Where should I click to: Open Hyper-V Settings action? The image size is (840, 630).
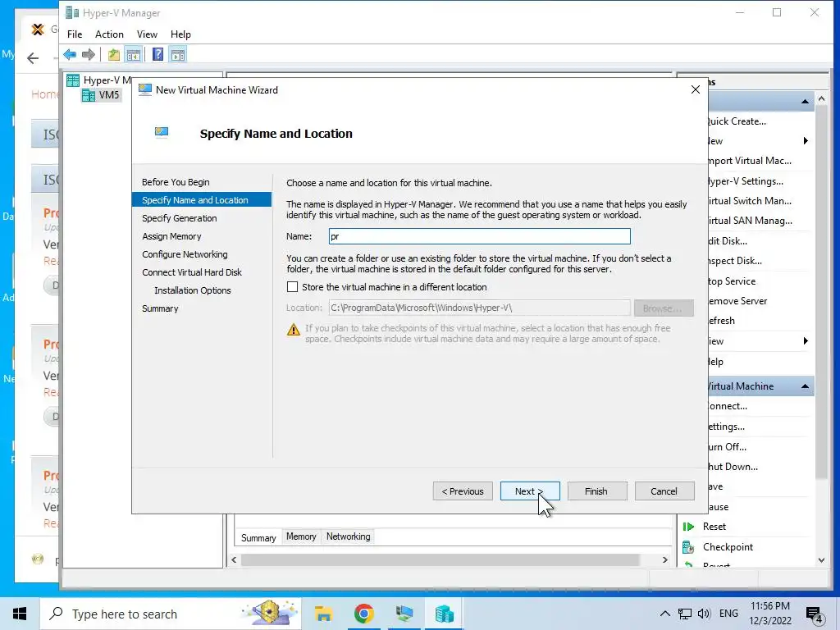coord(746,181)
